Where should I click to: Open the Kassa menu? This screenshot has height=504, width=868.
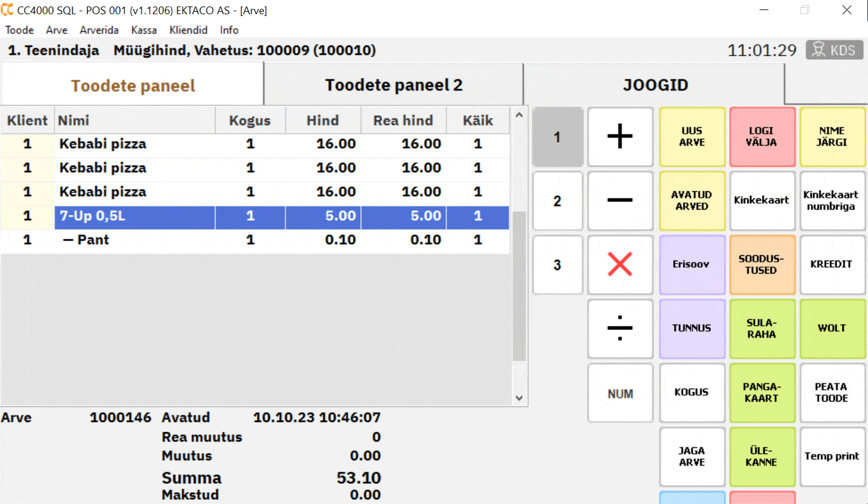pos(144,30)
